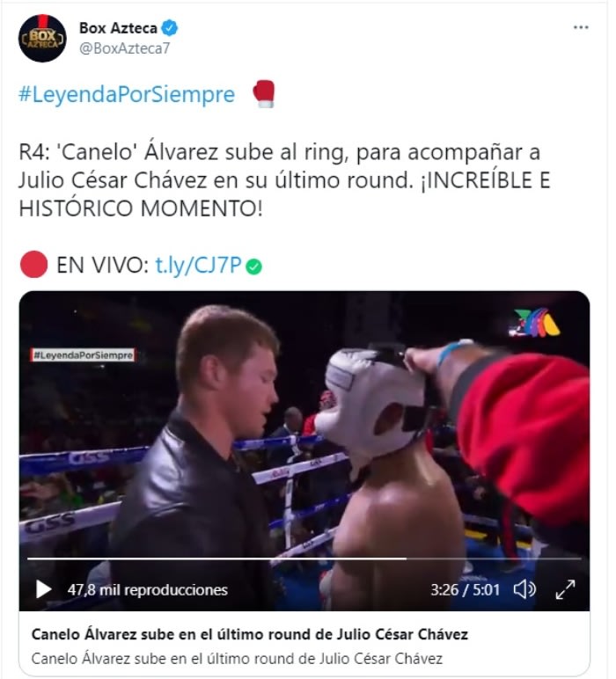Click the TV Azteca logo in video

click(535, 323)
